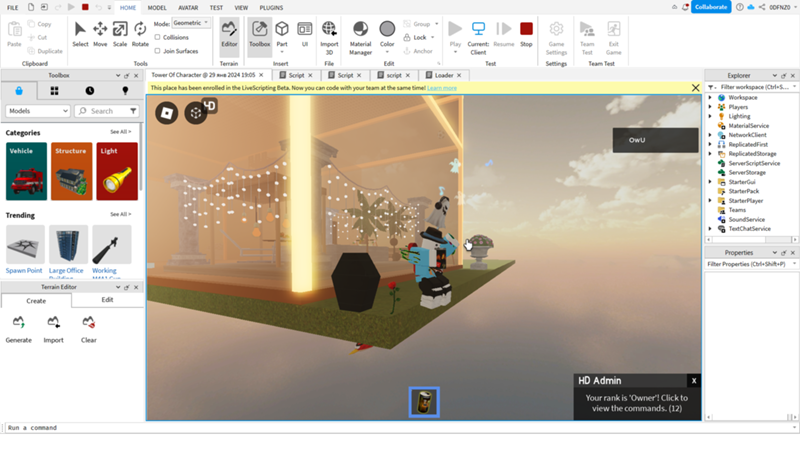Switch to Current: Client view toggle
Screen dimensions: 800x450
point(478,34)
